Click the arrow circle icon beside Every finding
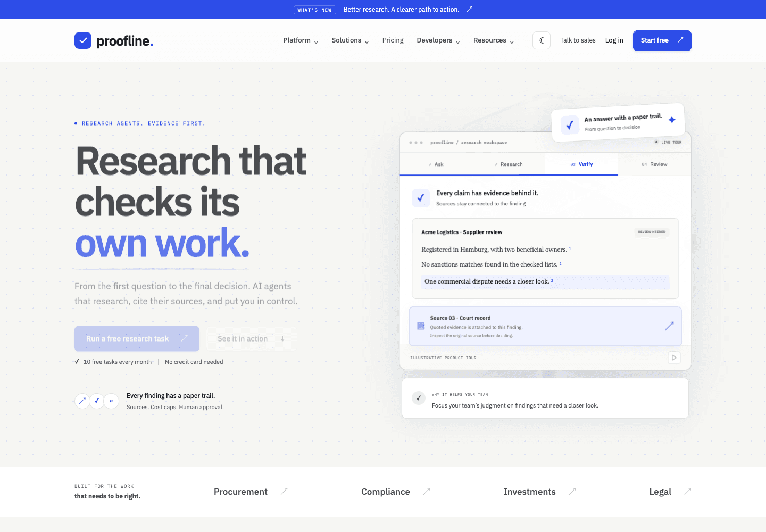This screenshot has height=532, width=766. [82, 401]
